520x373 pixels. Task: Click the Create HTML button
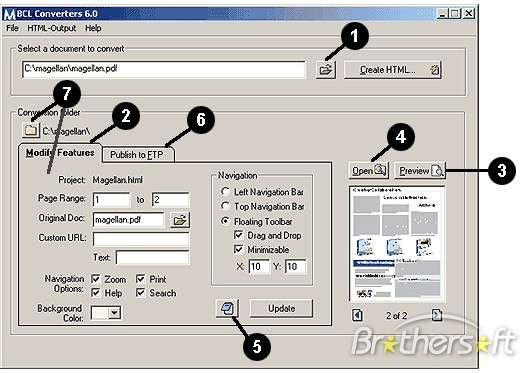[x=393, y=70]
